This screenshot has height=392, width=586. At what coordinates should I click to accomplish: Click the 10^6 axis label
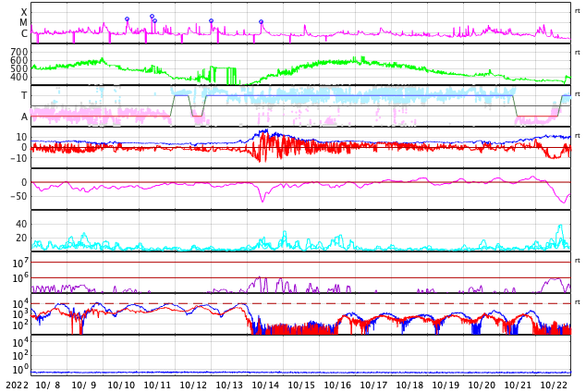[x=20, y=278]
